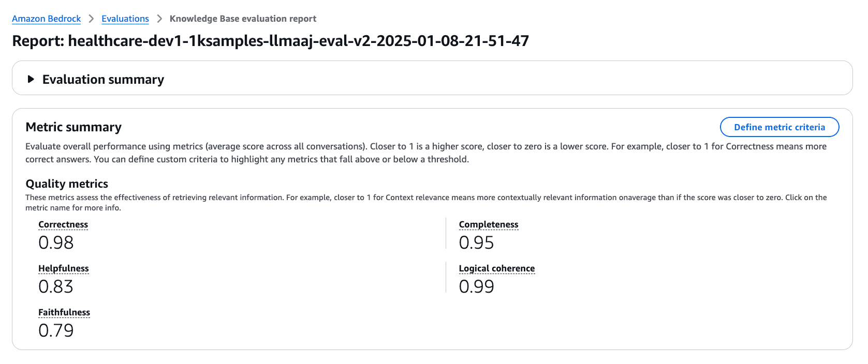This screenshot has width=868, height=364.
Task: Click the Evaluation summary header bar
Action: click(362, 78)
